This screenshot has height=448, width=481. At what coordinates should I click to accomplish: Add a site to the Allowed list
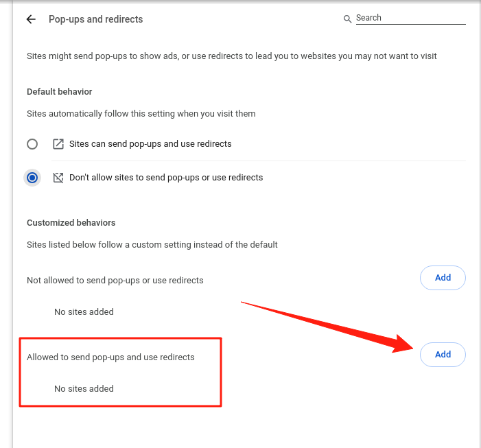(443, 355)
